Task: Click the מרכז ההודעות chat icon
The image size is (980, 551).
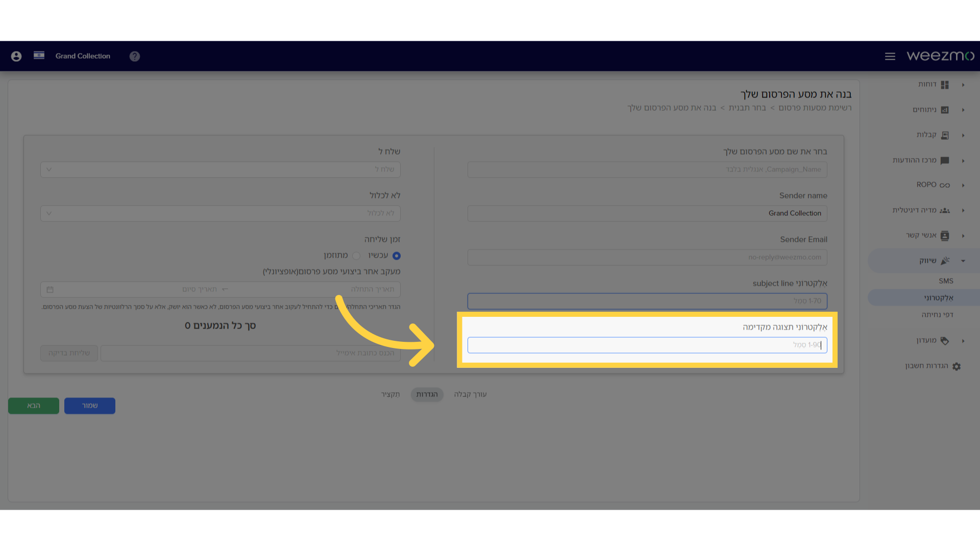Action: click(x=945, y=160)
